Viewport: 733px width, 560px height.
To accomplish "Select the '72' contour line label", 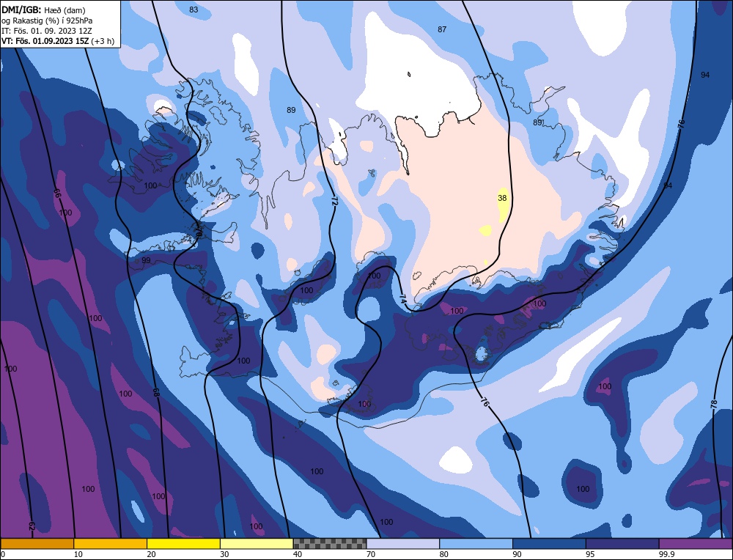I will coord(334,201).
